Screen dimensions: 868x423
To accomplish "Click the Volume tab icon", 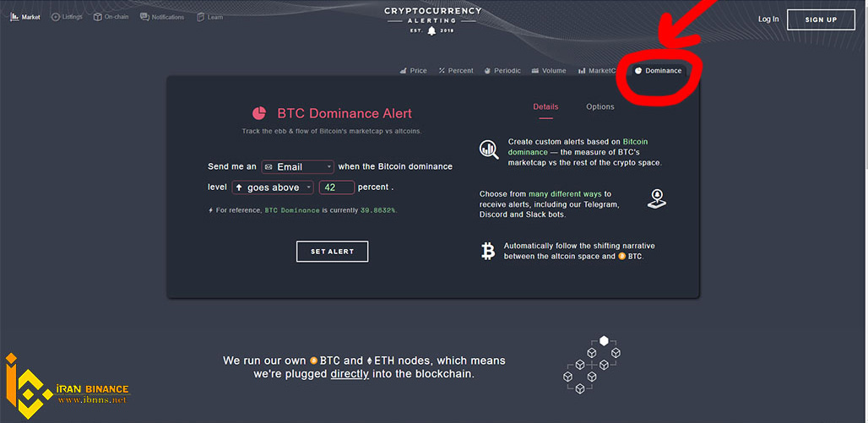I will 535,71.
